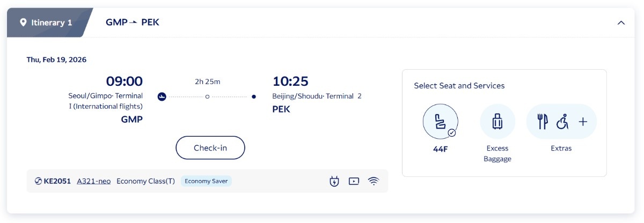Click the arrival dot on the flight timeline
644x223 pixels.
[x=254, y=96]
